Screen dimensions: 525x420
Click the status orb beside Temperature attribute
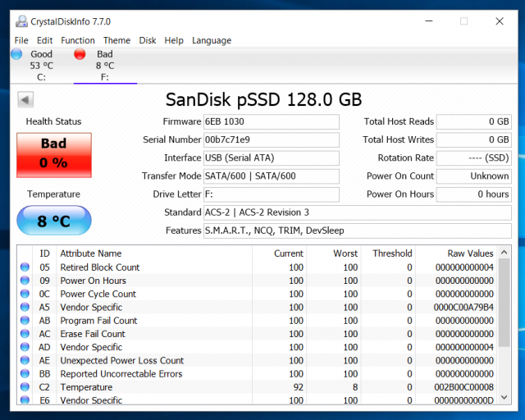(25, 387)
